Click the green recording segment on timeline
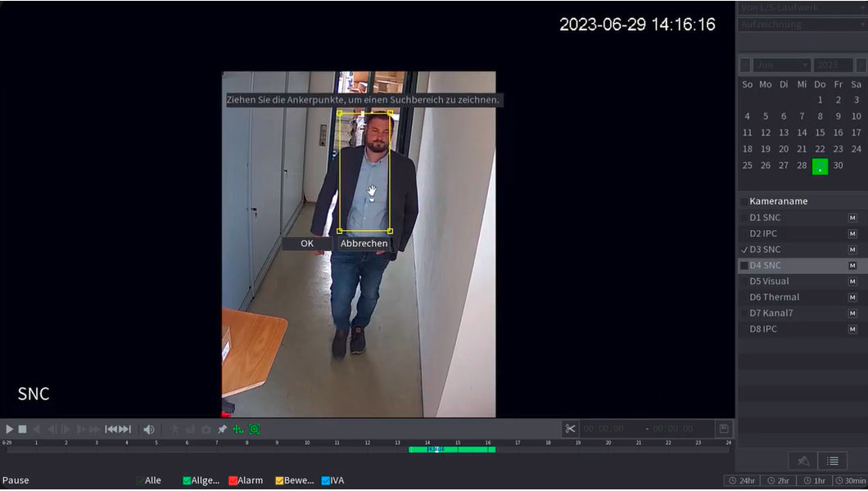This screenshot has height=491, width=868. [x=471, y=449]
